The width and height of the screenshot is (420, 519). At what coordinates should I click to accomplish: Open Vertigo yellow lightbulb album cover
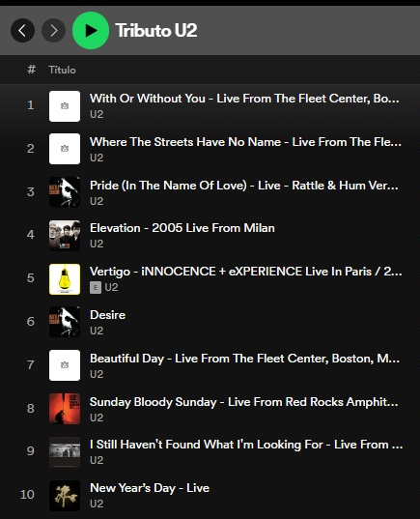coord(65,279)
